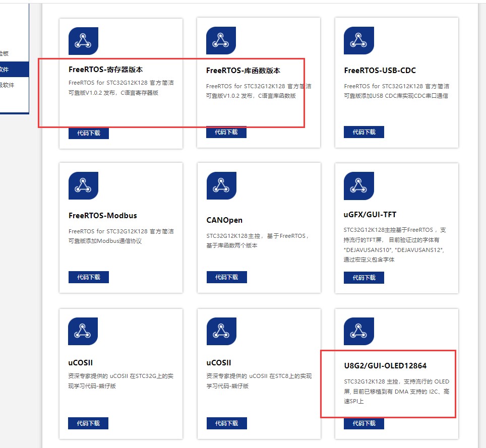Click the uCOSII 在STC8上的实现 description
The width and height of the screenshot is (486, 448).
(x=259, y=381)
